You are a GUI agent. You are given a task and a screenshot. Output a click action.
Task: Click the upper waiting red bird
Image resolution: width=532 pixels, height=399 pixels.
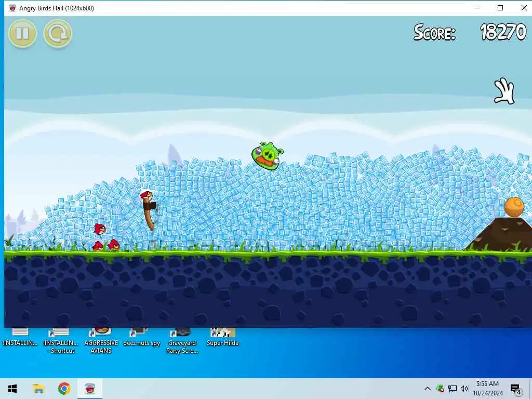pyautogui.click(x=99, y=229)
